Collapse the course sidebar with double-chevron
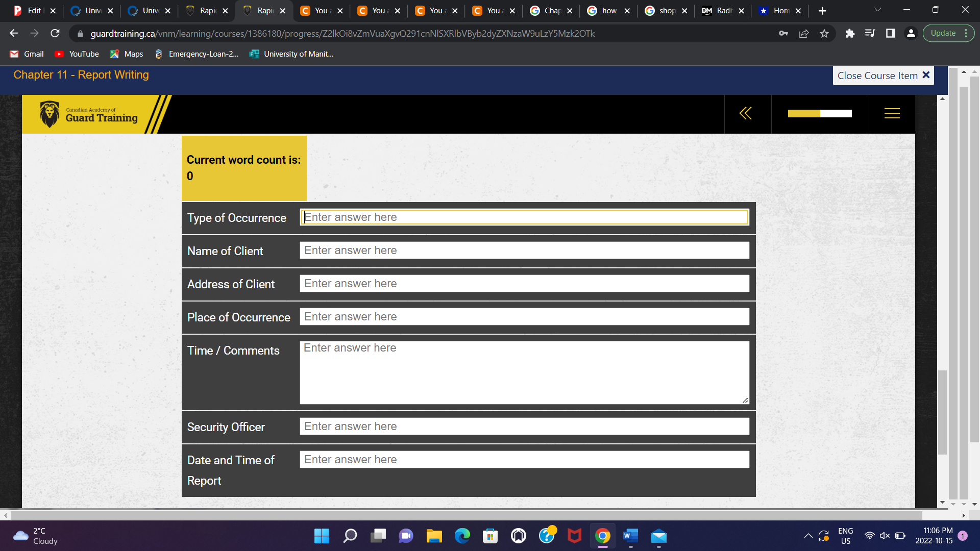980x551 pixels. pos(746,113)
